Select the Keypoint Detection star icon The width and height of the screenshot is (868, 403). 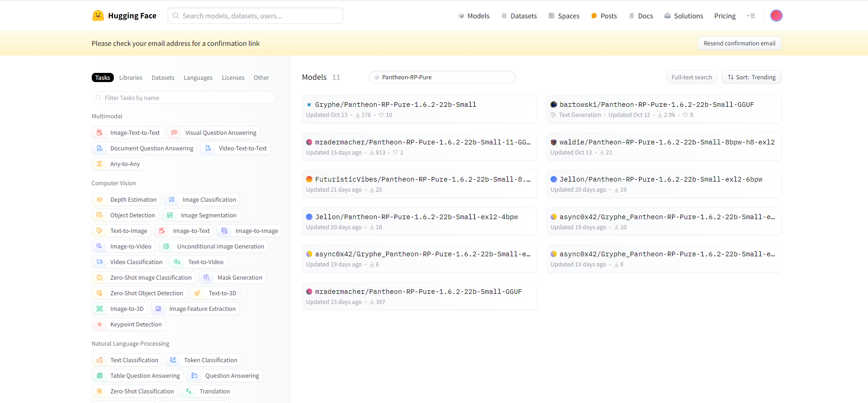[x=100, y=325]
